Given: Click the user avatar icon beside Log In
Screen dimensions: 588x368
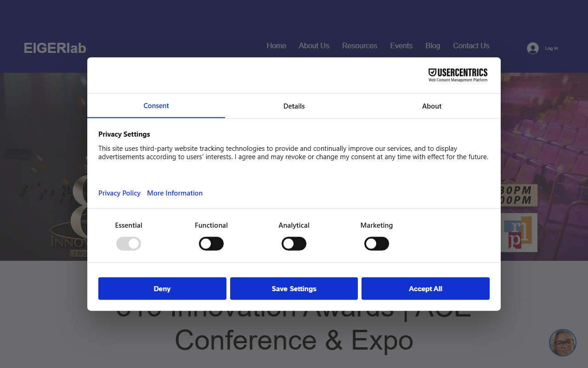Looking at the screenshot, I should [532, 48].
